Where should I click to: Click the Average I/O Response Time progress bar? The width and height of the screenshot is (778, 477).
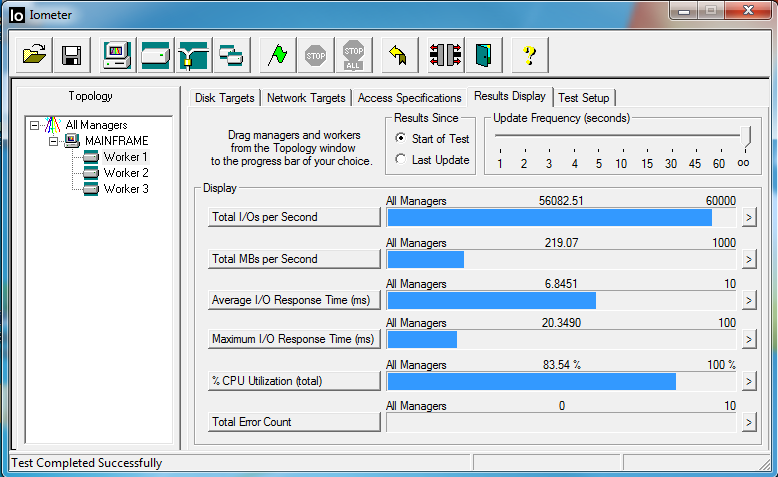(561, 301)
